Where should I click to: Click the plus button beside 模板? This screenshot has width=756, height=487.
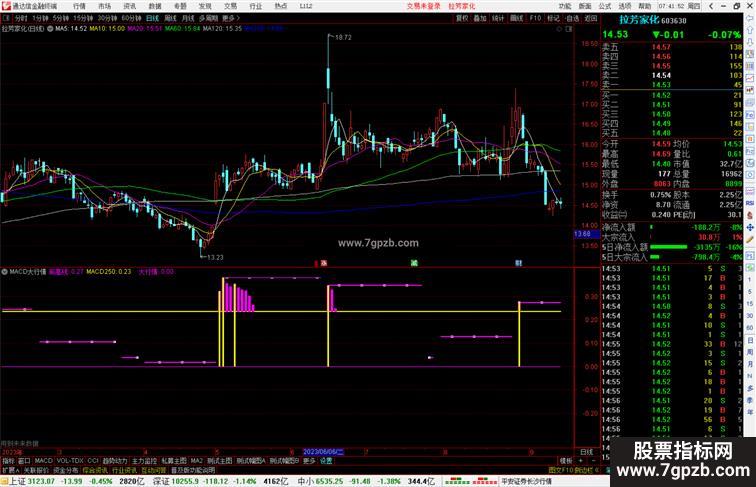(x=580, y=460)
